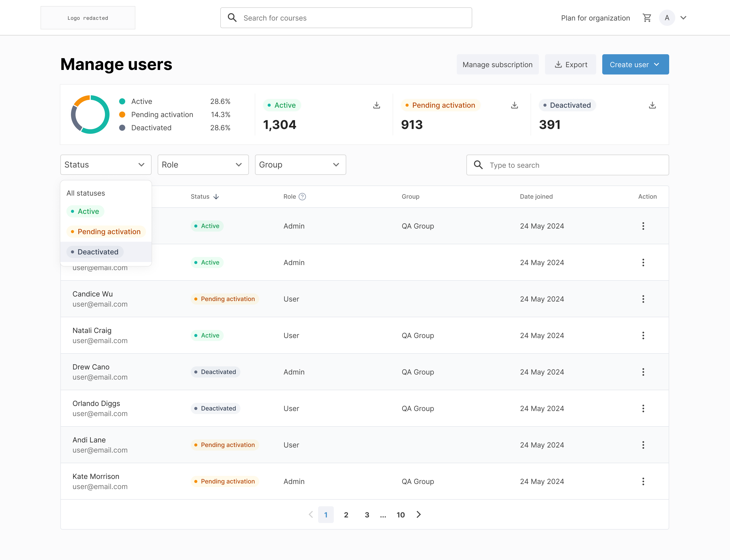Go to page 10 in pagination
The width and height of the screenshot is (730, 560).
[400, 515]
